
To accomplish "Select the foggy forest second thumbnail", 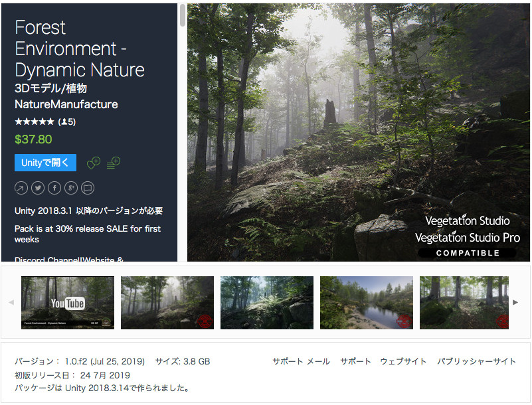I will tap(167, 303).
